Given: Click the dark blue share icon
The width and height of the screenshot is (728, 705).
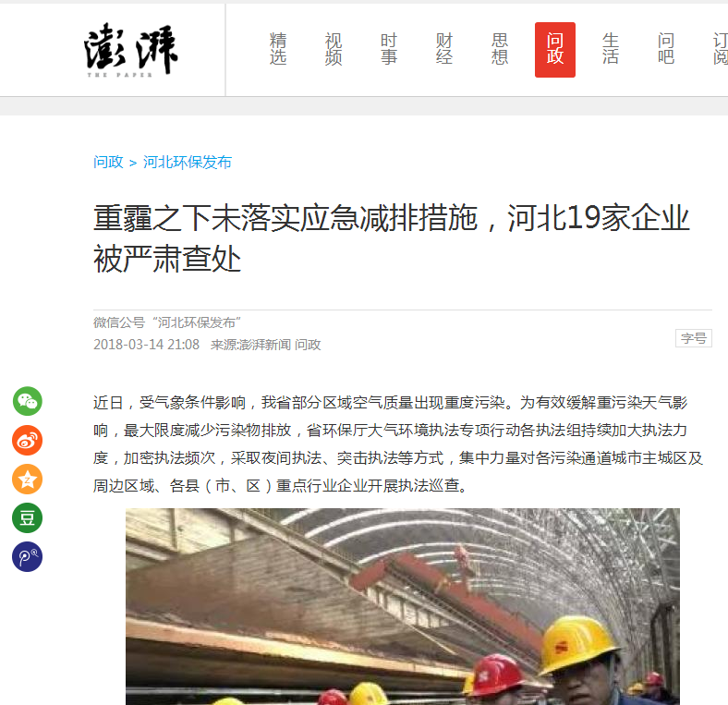Looking at the screenshot, I should (28, 557).
